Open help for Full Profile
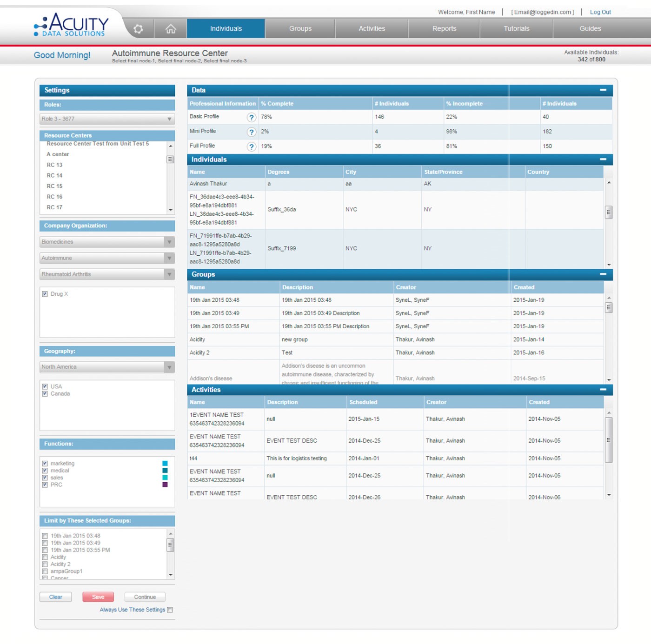651x644 pixels. click(x=252, y=146)
